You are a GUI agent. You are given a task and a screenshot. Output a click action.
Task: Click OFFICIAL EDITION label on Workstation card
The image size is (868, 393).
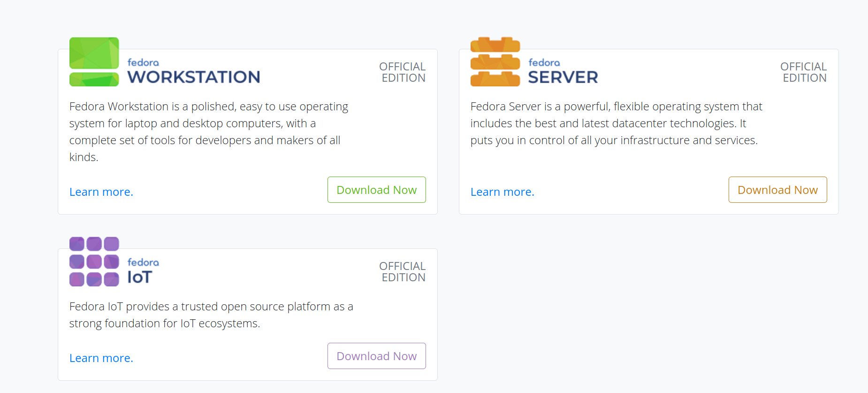point(403,72)
